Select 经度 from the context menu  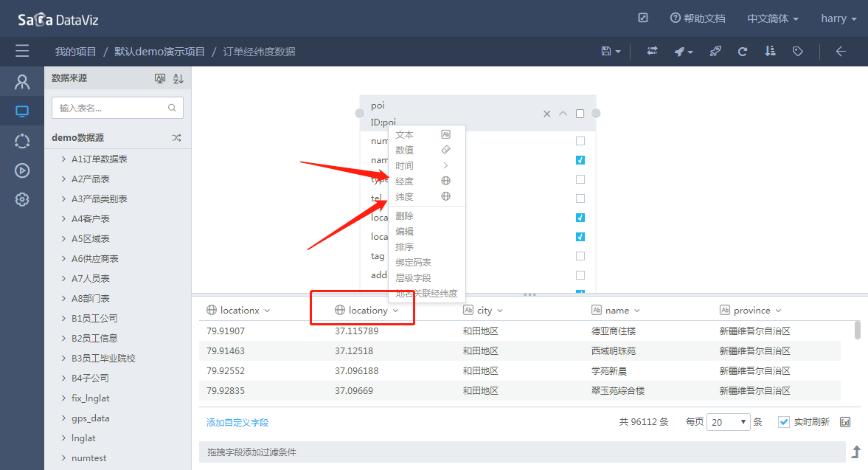pyautogui.click(x=405, y=182)
